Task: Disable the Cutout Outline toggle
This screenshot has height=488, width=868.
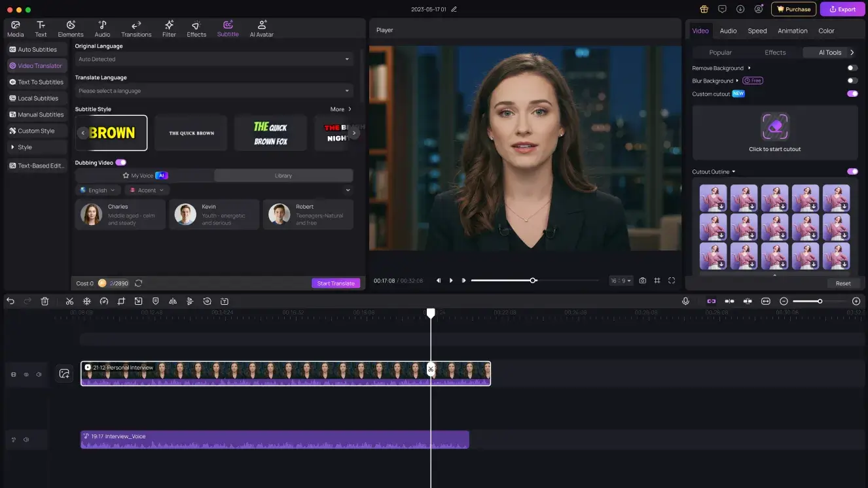Action: click(x=852, y=171)
